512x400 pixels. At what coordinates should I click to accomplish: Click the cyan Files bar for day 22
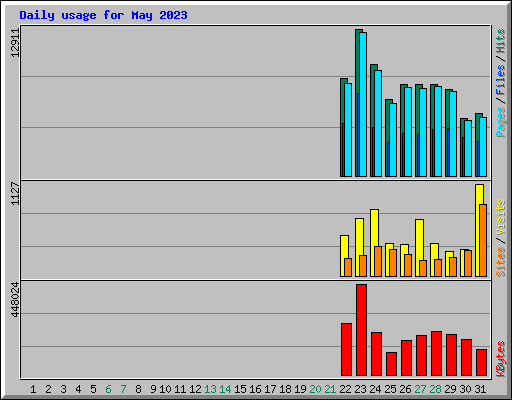click(x=348, y=130)
